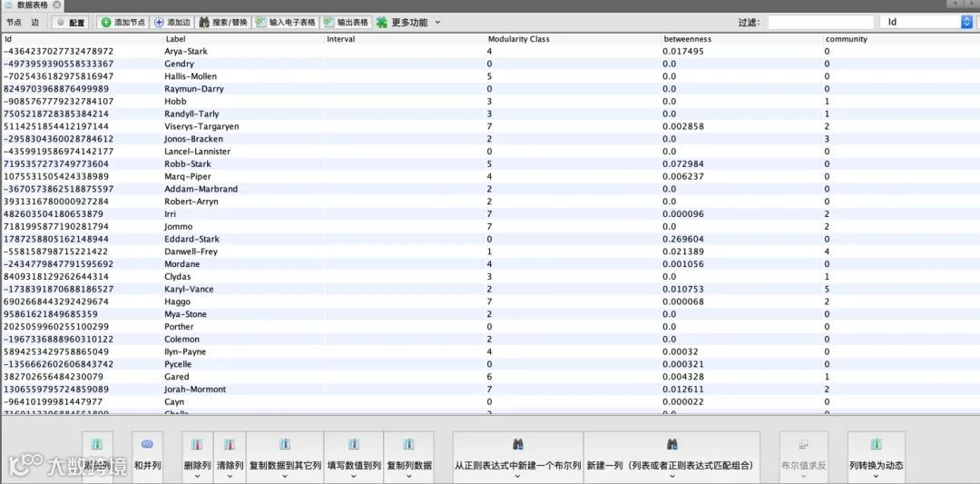Screen dimensions: 980x484
Task: Click 从正则表达式中新建一个布尔列 button
Action: tap(518, 456)
